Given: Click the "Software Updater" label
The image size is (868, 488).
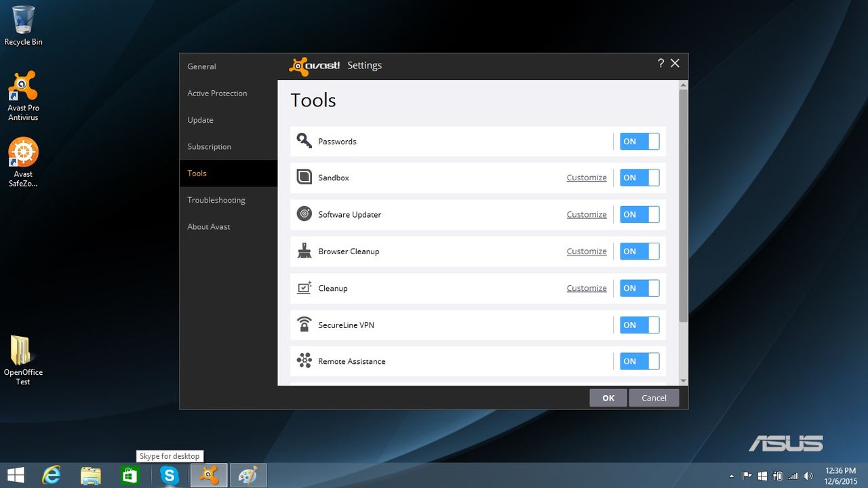Looking at the screenshot, I should pos(350,215).
